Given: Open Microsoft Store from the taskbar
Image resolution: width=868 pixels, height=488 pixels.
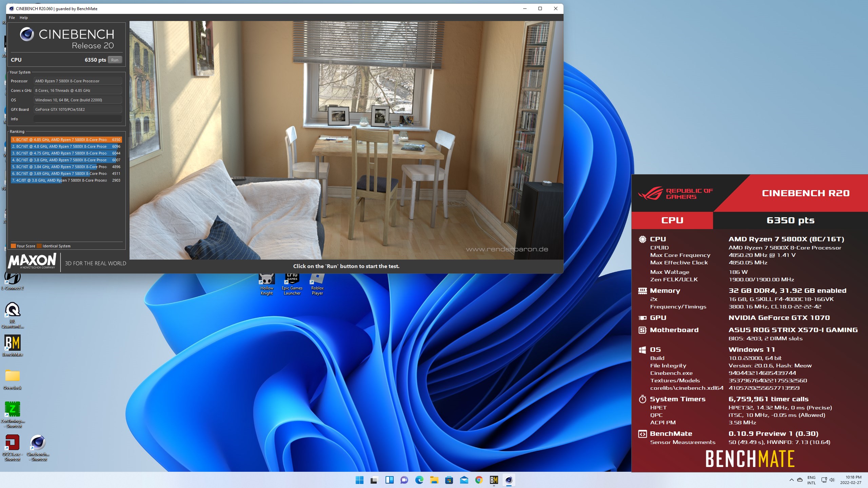Looking at the screenshot, I should click(x=449, y=480).
